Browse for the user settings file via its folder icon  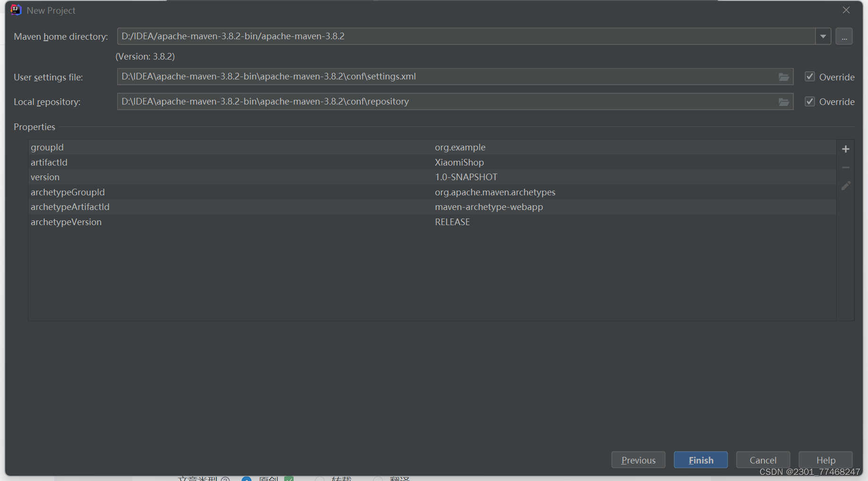tap(784, 77)
